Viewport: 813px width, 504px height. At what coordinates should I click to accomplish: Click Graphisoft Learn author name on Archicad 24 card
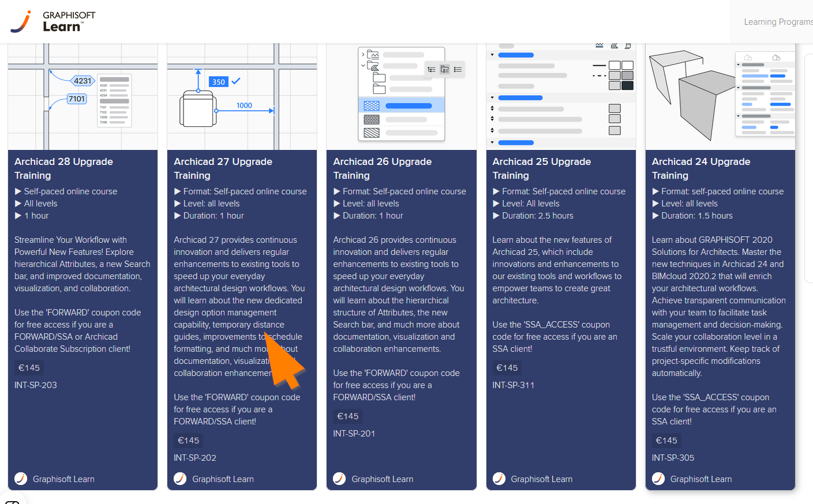701,479
